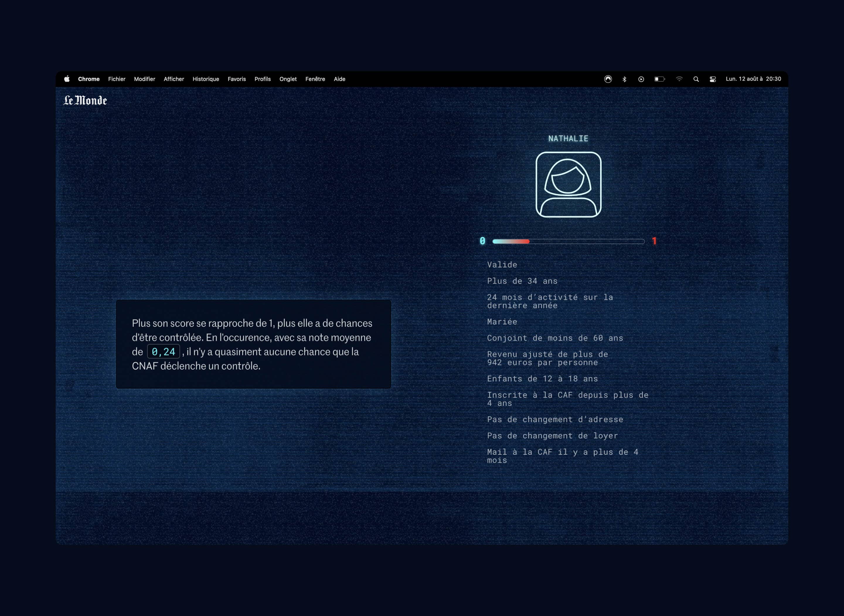Image resolution: width=844 pixels, height=616 pixels.
Task: Open the Fichier menu
Action: [117, 79]
